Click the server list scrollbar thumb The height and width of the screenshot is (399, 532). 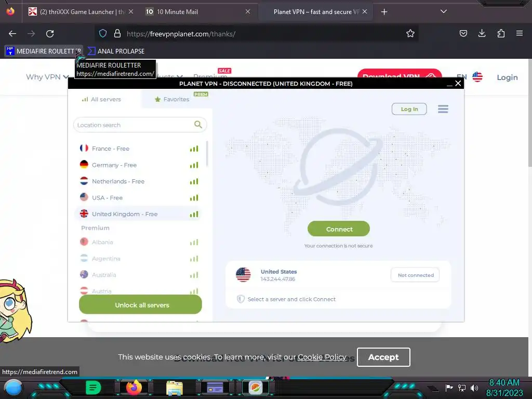coord(207,154)
